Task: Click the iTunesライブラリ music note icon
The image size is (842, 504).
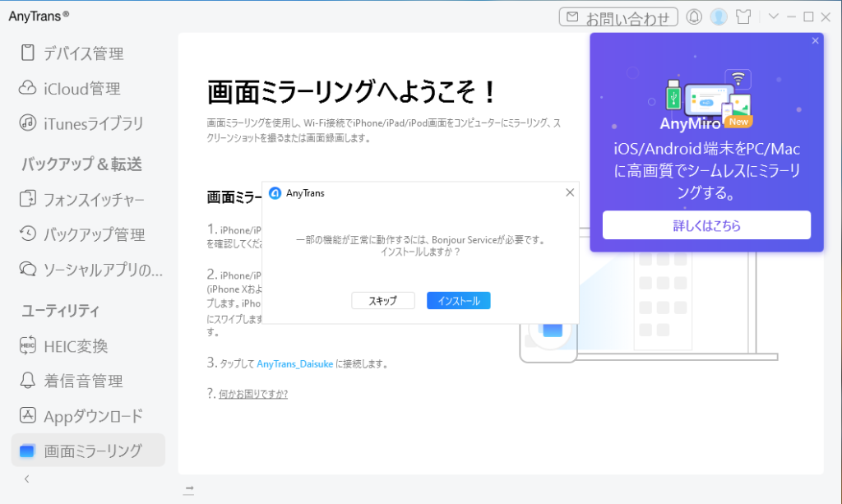Action: [x=27, y=123]
